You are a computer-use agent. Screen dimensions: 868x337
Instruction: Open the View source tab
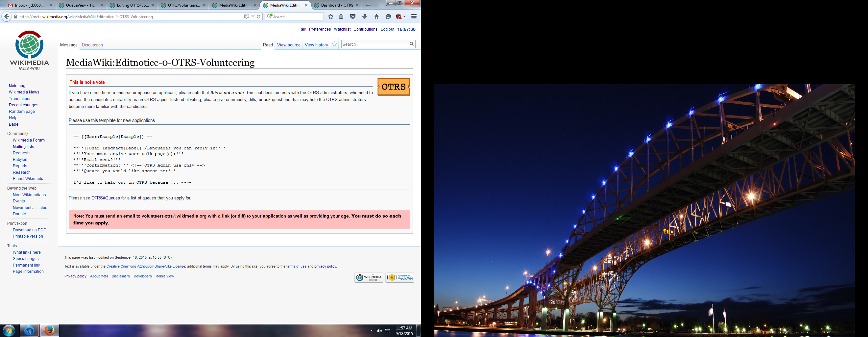[289, 45]
